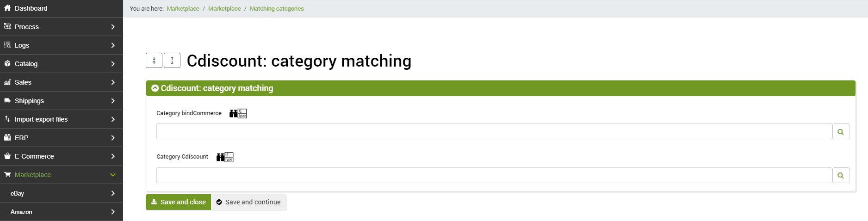Screen dimensions: 868x221
Task: Click the Dashboard home icon
Action: point(7,8)
